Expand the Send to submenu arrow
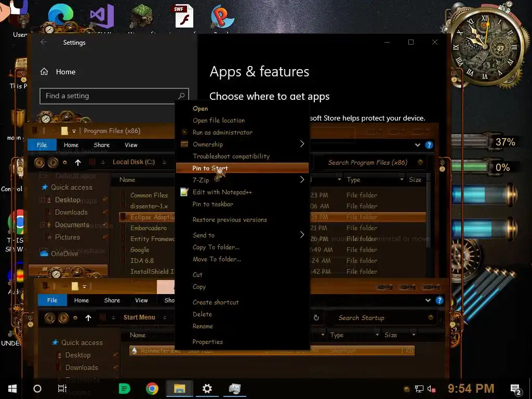Viewport: 532px width, 399px height. [x=302, y=235]
